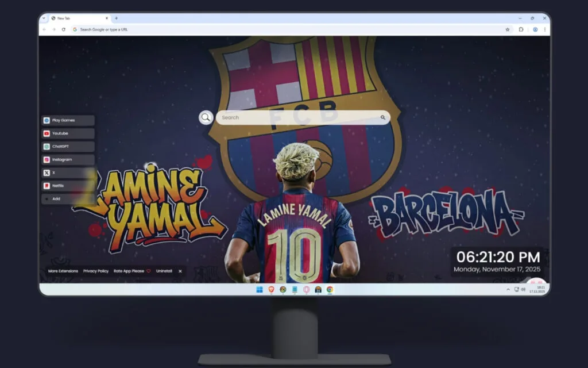The height and width of the screenshot is (368, 588).
Task: Open the ChatGPT shortcut
Action: [68, 147]
